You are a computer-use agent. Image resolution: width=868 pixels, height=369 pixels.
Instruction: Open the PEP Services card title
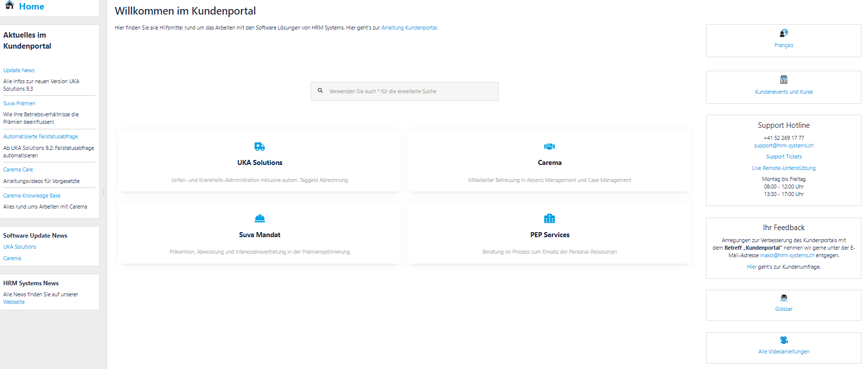pyautogui.click(x=550, y=235)
